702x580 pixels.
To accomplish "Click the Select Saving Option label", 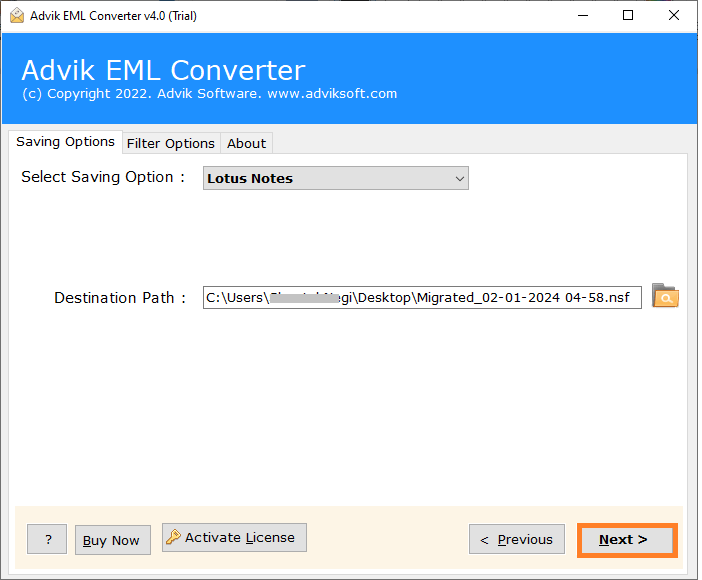I will tap(103, 177).
